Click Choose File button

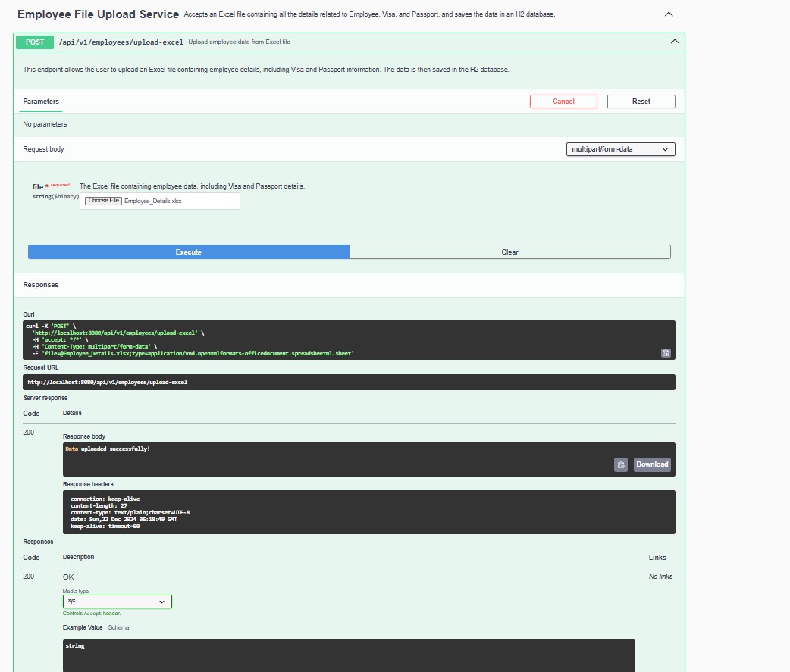(x=103, y=201)
